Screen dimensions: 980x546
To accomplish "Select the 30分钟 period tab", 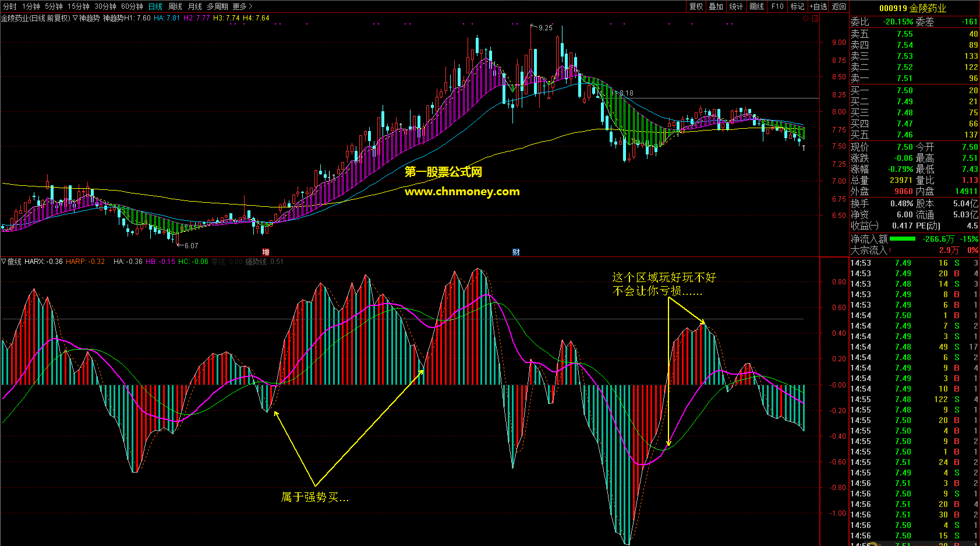I will [105, 6].
